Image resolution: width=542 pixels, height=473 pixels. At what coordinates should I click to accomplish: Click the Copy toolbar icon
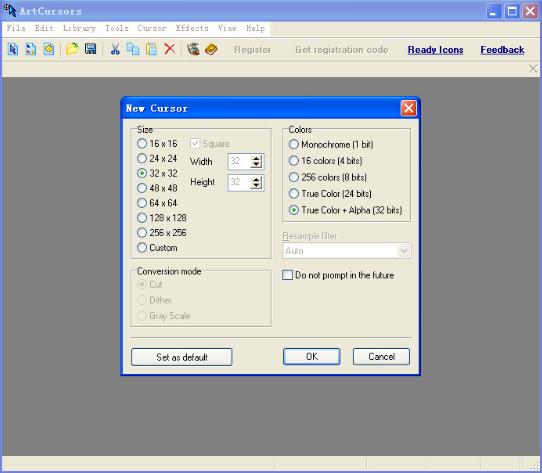133,49
